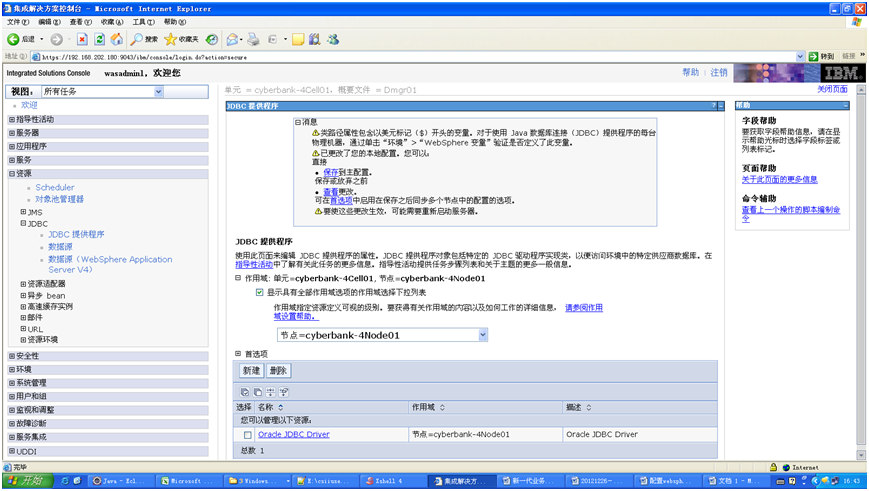Viewport: 869px width, 491px height.
Task: Open the Java Eclipse taskbar item
Action: (x=120, y=481)
